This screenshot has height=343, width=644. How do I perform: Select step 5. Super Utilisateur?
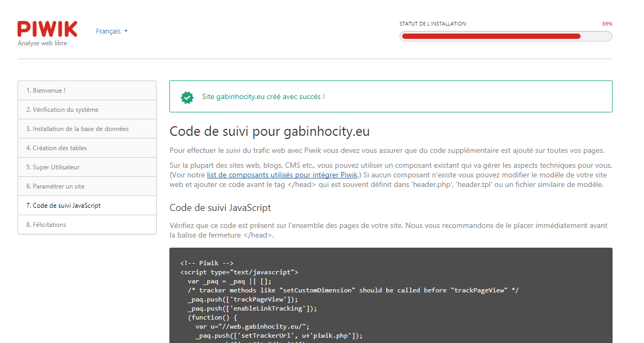87,167
